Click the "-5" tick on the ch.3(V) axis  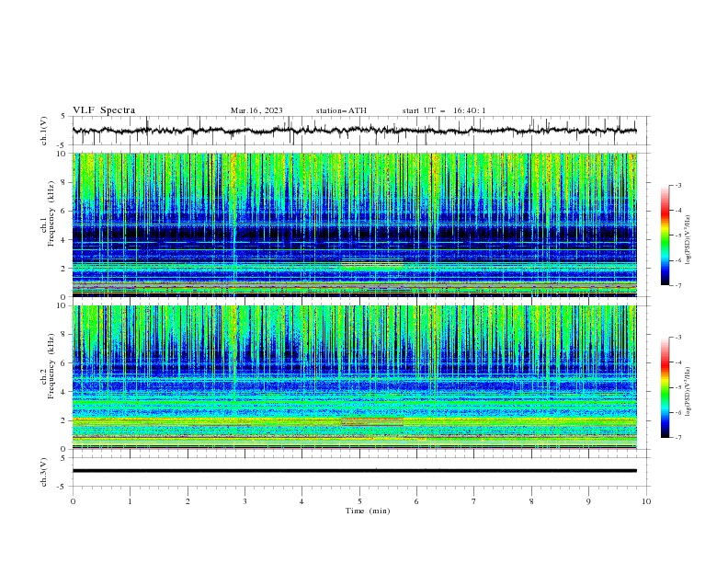click(x=63, y=487)
